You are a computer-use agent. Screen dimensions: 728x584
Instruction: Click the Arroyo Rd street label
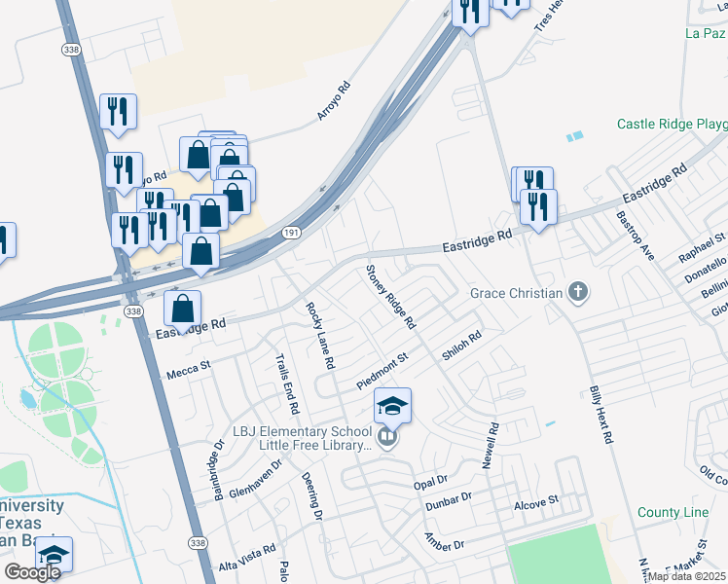coord(334,100)
